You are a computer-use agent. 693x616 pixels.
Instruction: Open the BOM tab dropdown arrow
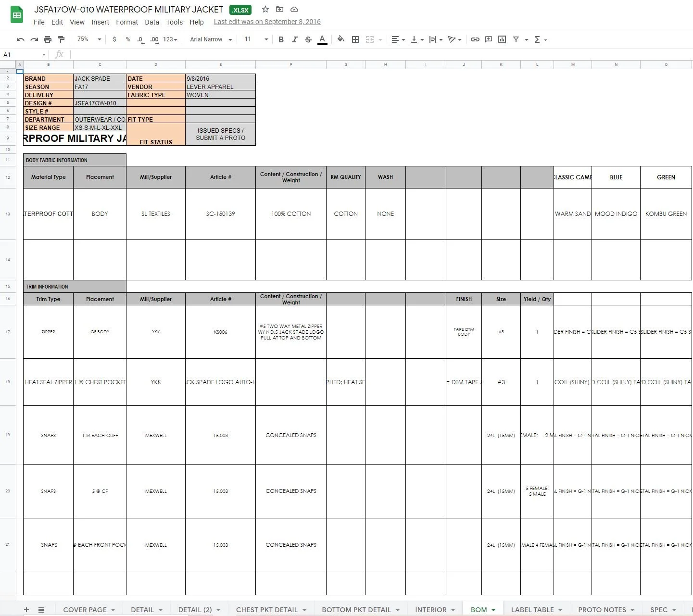coord(493,610)
